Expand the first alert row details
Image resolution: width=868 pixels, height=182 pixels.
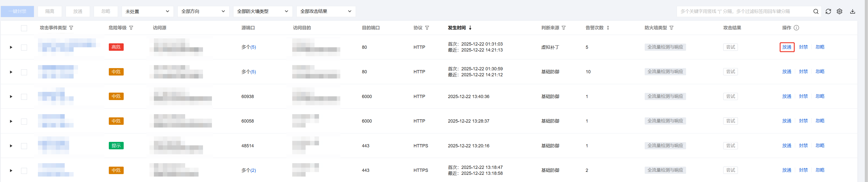[x=11, y=48]
